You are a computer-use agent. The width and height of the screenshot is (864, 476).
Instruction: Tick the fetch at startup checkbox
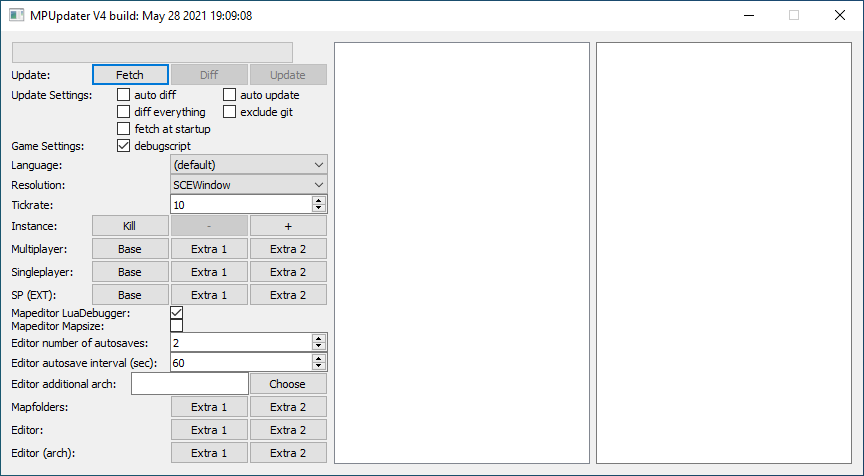click(124, 129)
